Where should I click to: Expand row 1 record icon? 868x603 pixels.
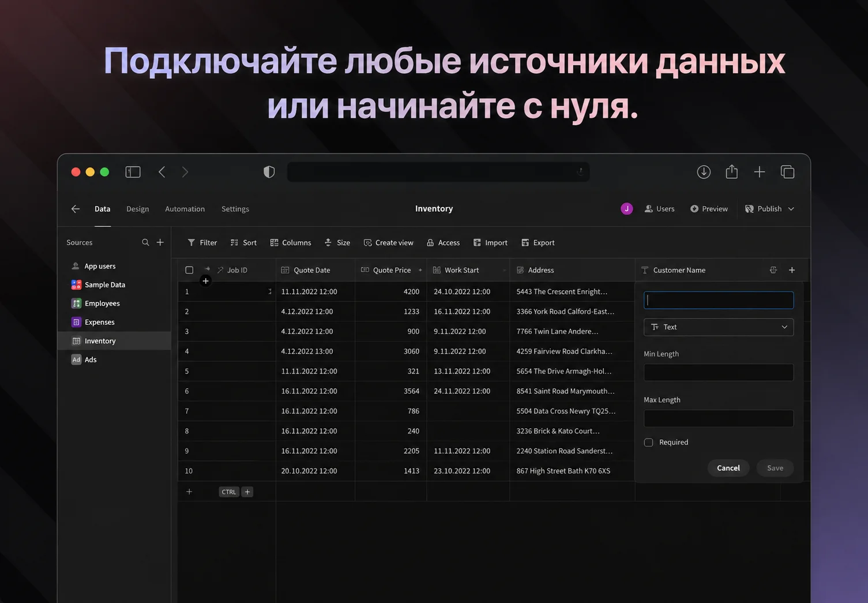tap(269, 291)
